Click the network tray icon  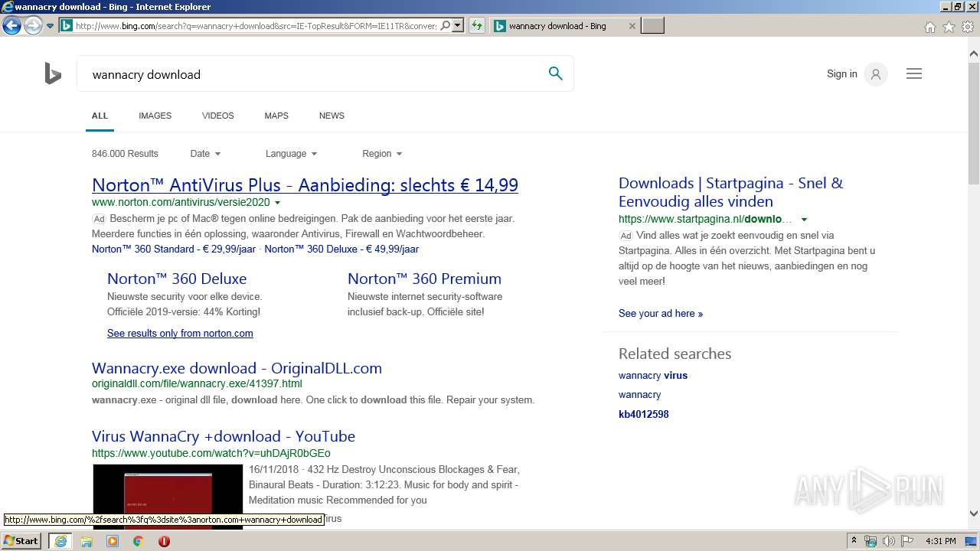click(x=871, y=541)
